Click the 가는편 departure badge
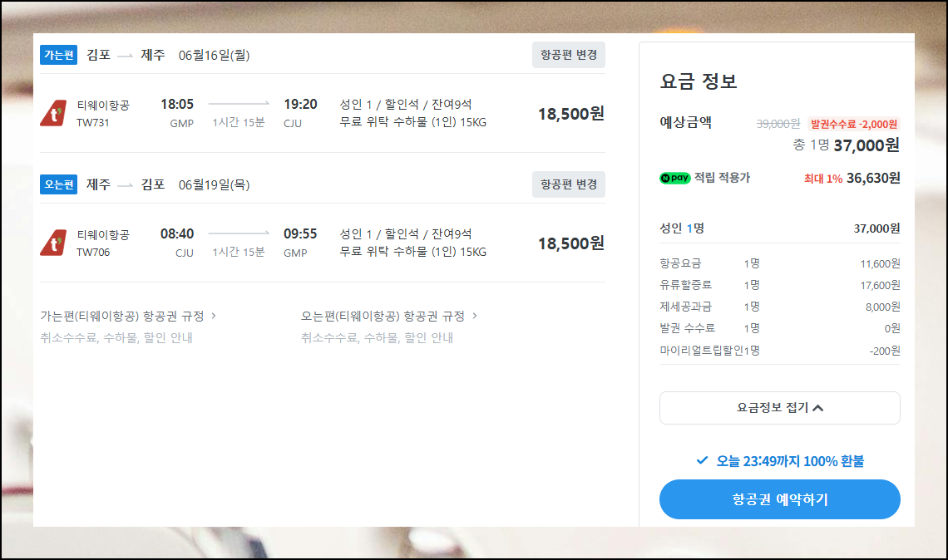Image resolution: width=948 pixels, height=560 pixels. tap(59, 55)
